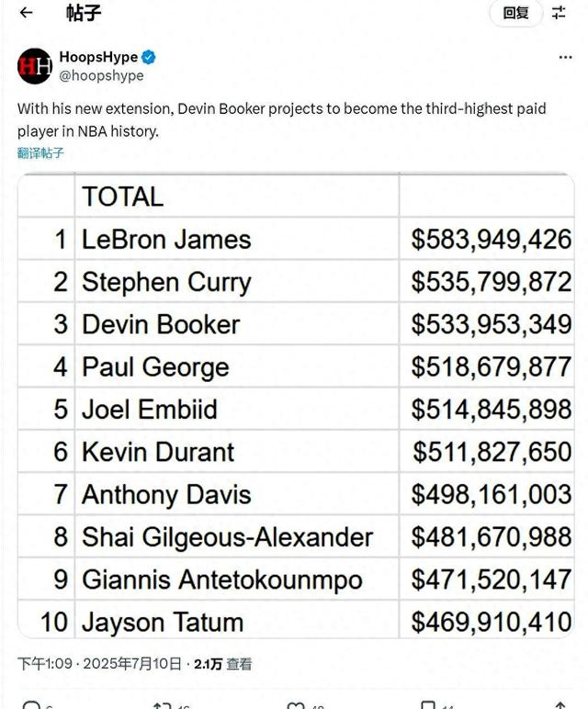588x709 pixels.
Task: Click the repost arrows icon
Action: point(162,705)
